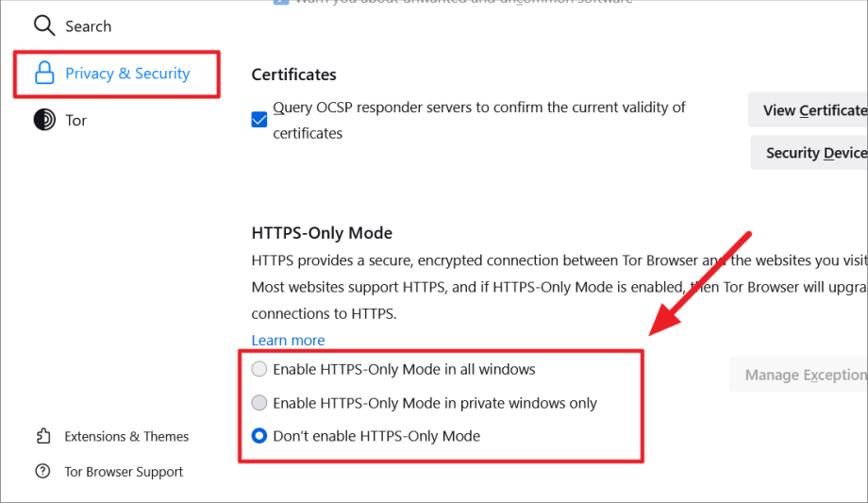Uncheck the Query OCSP responder servers checkbox
The width and height of the screenshot is (868, 503).
click(259, 120)
